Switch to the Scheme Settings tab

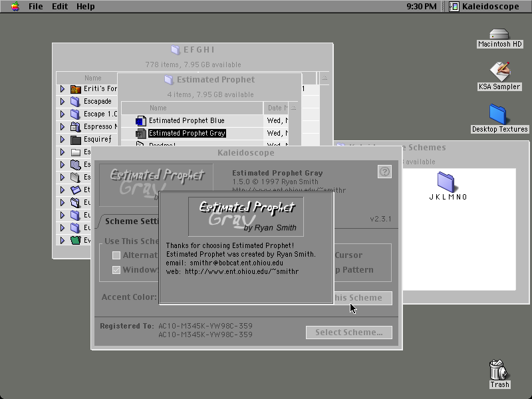pos(130,221)
